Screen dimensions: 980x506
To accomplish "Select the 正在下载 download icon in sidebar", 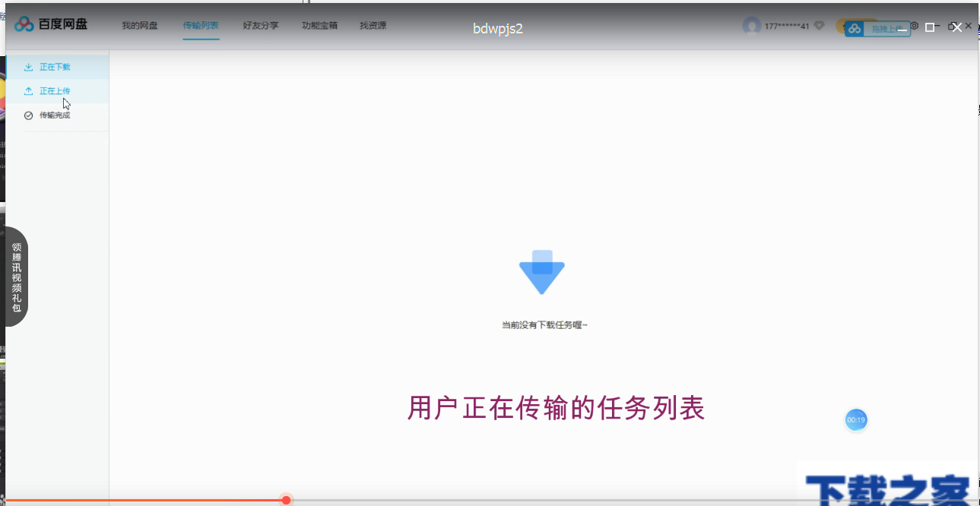I will (29, 66).
